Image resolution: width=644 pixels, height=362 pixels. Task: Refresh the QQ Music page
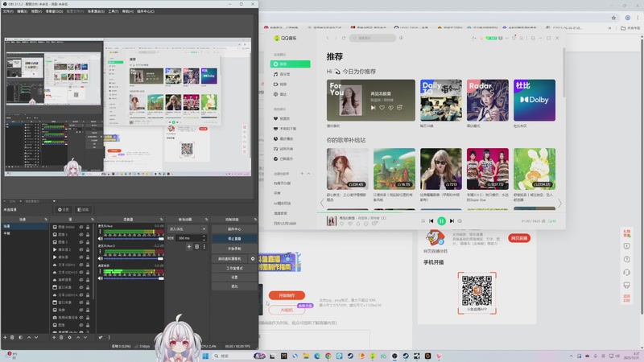pos(344,38)
